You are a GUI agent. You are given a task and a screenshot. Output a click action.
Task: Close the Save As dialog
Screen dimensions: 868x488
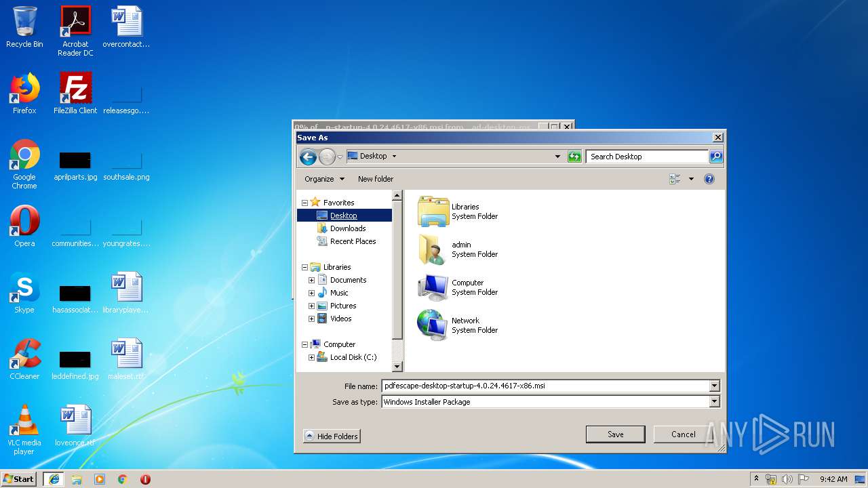(717, 138)
